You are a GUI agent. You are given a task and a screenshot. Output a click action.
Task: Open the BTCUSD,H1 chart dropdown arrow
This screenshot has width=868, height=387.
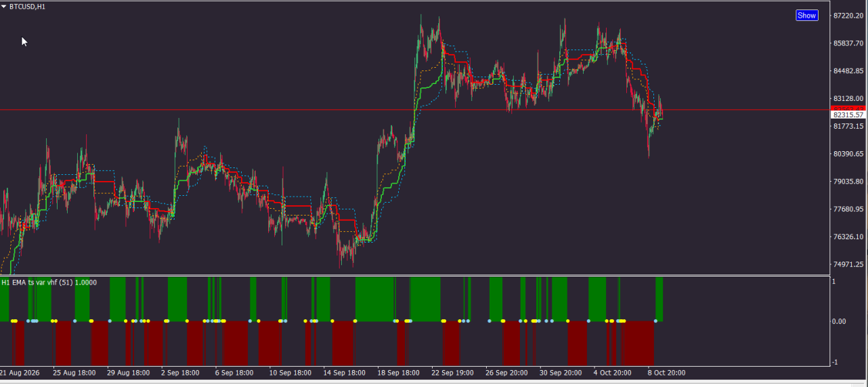coord(4,6)
